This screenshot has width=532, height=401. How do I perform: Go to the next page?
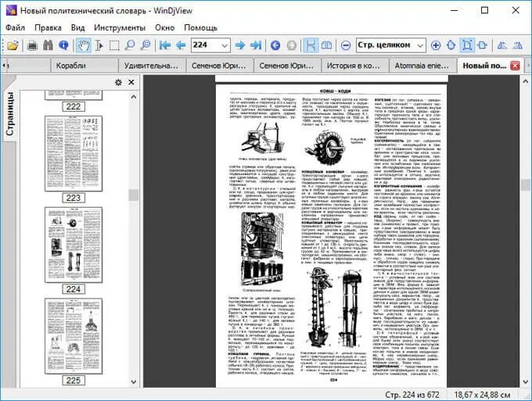tap(240, 45)
